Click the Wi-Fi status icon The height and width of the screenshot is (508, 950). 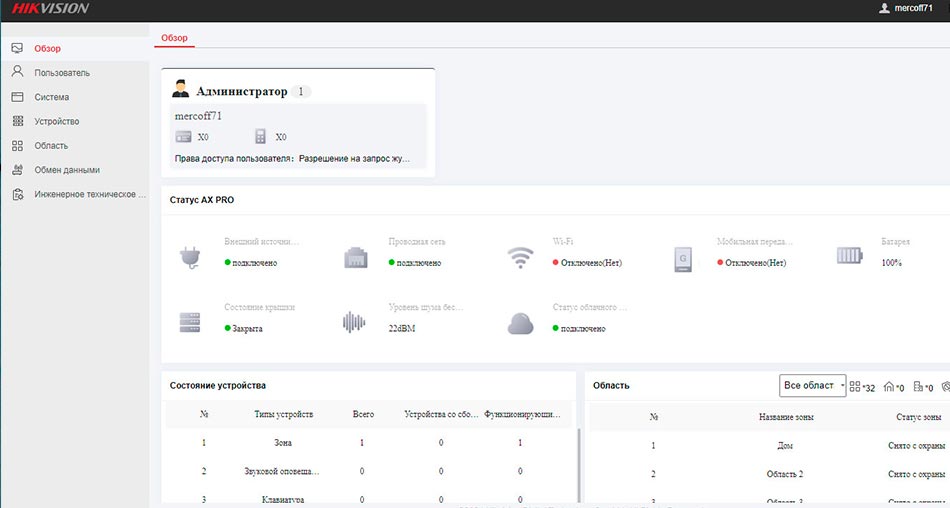(x=520, y=258)
